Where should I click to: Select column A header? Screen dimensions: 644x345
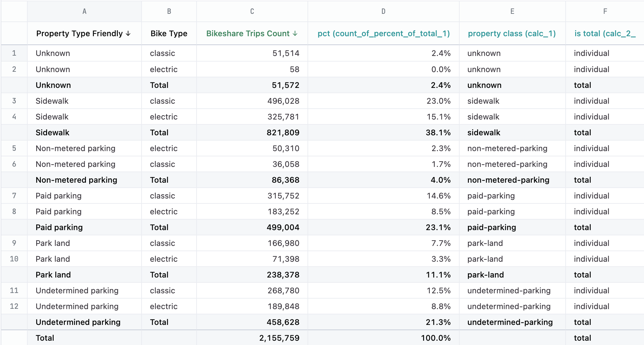[84, 12]
